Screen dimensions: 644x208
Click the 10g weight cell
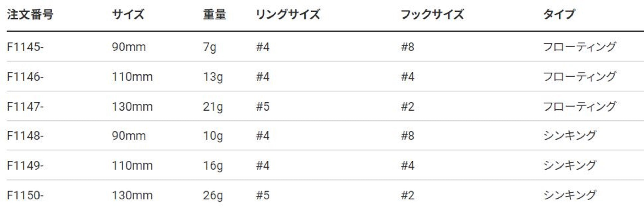click(213, 136)
